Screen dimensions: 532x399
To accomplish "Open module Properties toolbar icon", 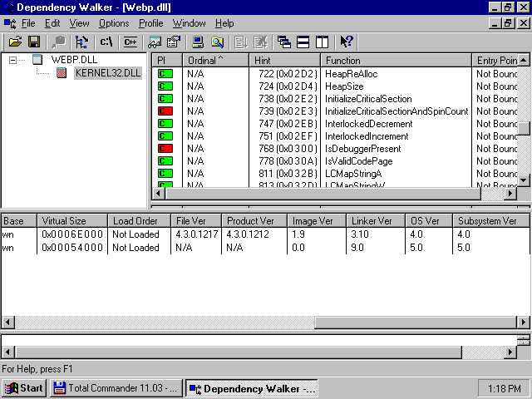I will click(x=174, y=42).
